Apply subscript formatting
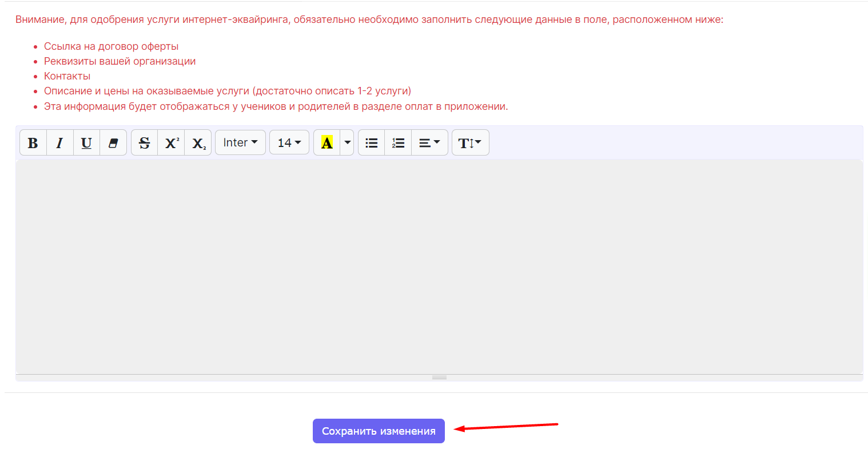Image resolution: width=868 pixels, height=453 pixels. pyautogui.click(x=198, y=142)
